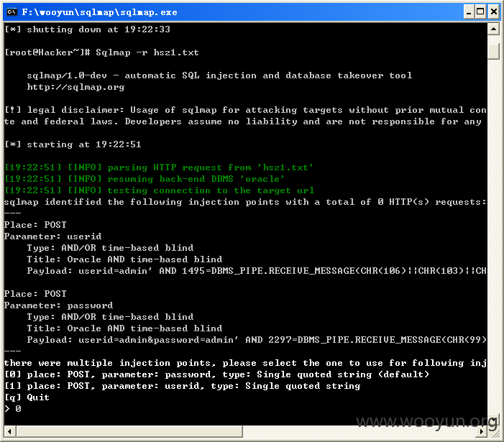This screenshot has height=442, width=504.
Task: Minimize the sqlmap.exe console window
Action: point(469,12)
